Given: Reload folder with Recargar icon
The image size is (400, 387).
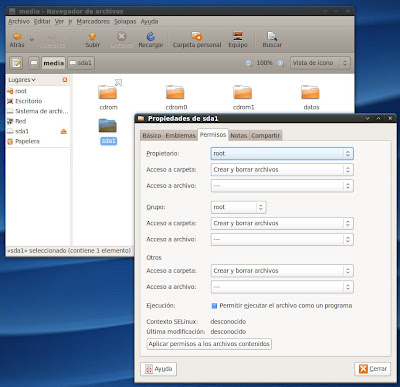Looking at the screenshot, I should 151,36.
